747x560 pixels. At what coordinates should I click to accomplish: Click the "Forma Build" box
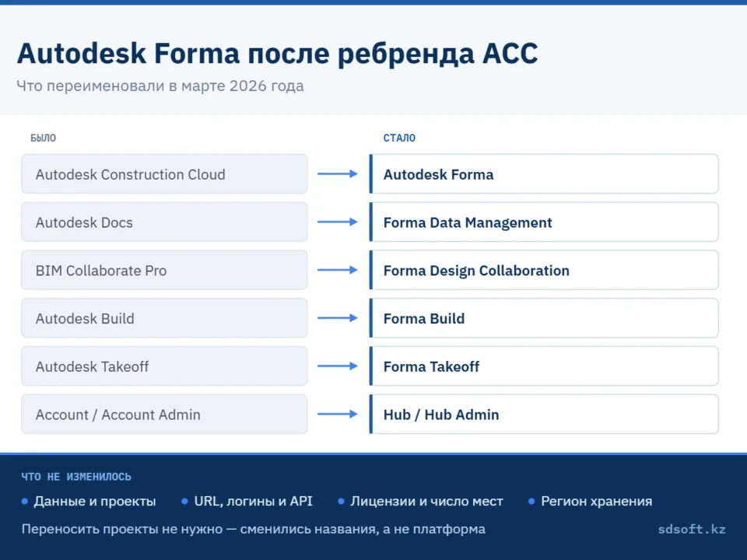(544, 318)
